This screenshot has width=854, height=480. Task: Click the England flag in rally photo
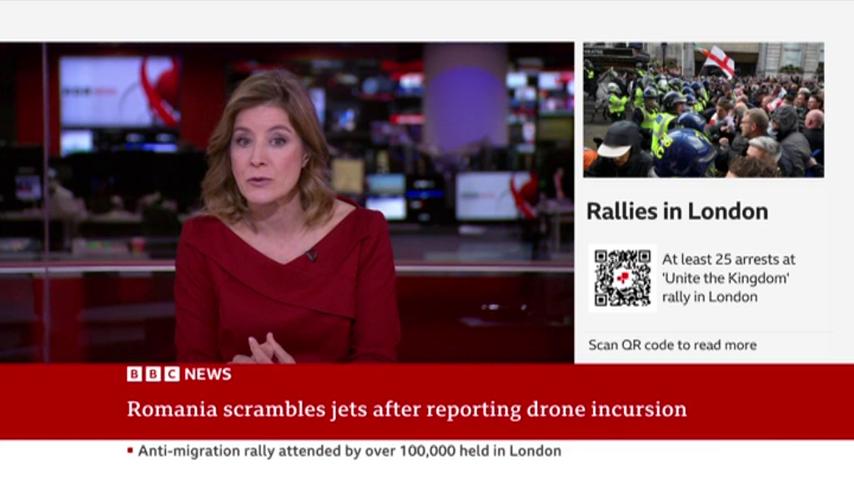718,60
